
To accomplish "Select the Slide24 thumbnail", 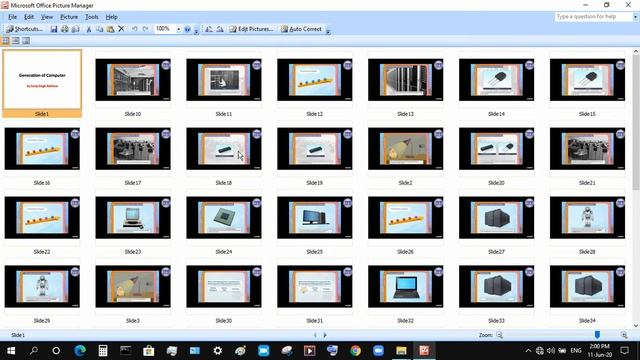I will (x=224, y=218).
